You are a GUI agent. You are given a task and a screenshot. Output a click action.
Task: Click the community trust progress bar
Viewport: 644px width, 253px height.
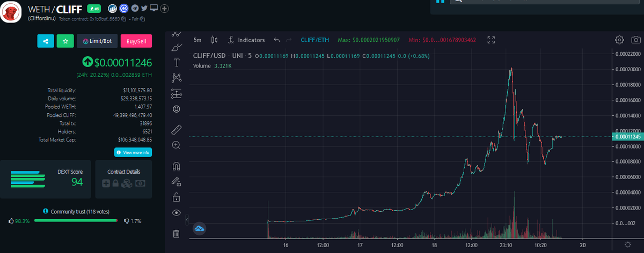tap(77, 220)
